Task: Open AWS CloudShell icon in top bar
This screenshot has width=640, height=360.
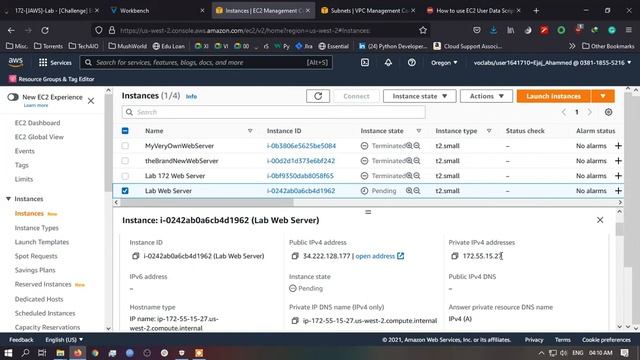Action: pos(365,62)
